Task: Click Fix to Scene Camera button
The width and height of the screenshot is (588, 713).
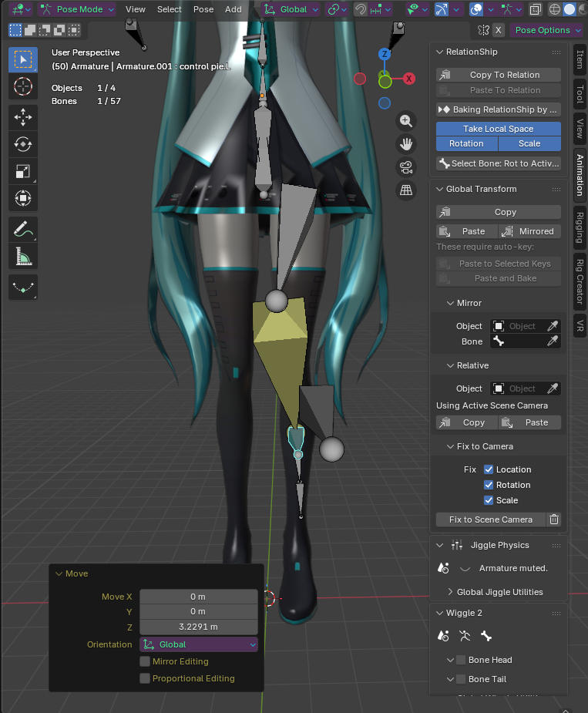Action: click(491, 520)
